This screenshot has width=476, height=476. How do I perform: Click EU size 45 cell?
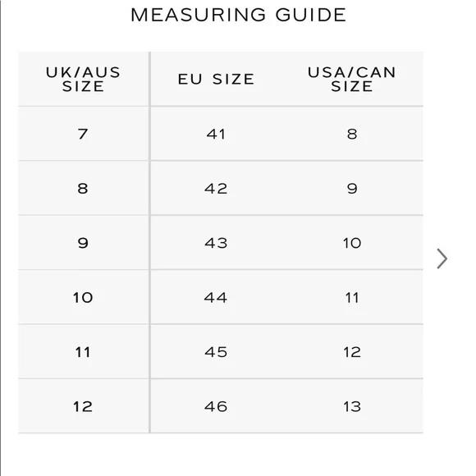[x=216, y=352]
